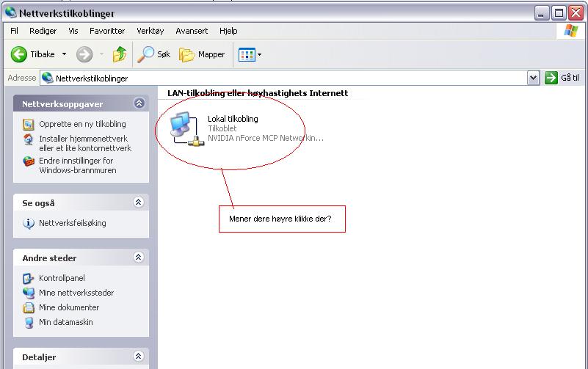
Task: Click the title bar Nettverkstilkoblinger icon
Action: click(10, 12)
